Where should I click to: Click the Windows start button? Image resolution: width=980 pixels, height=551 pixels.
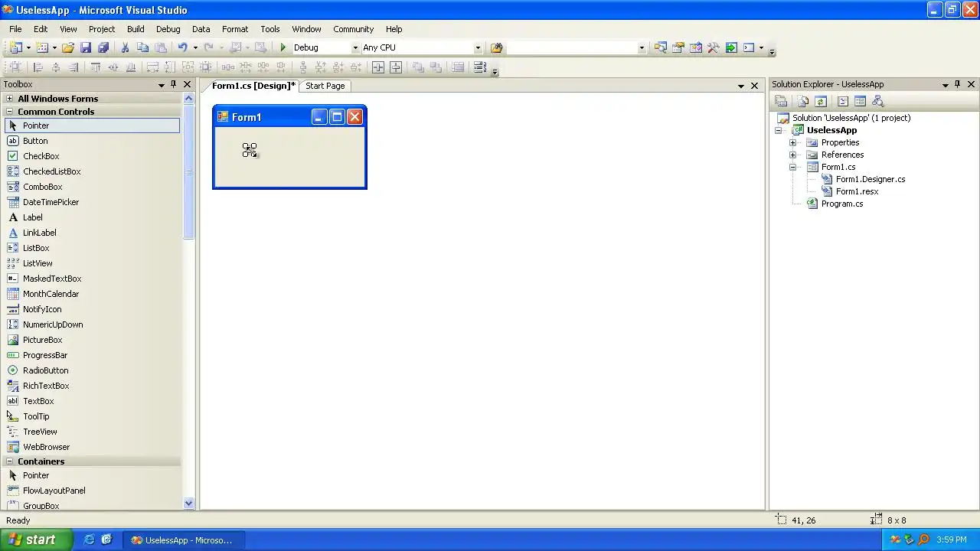[x=37, y=540]
